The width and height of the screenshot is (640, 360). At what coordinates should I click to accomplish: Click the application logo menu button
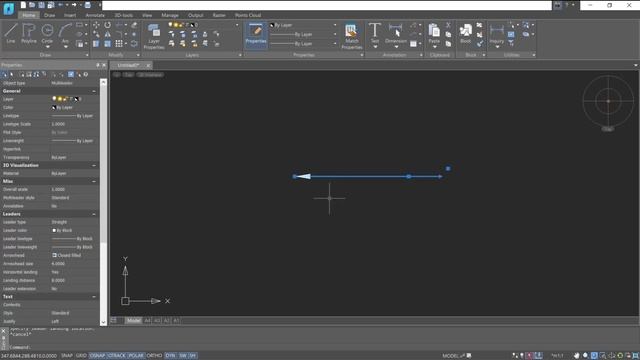pyautogui.click(x=9, y=8)
